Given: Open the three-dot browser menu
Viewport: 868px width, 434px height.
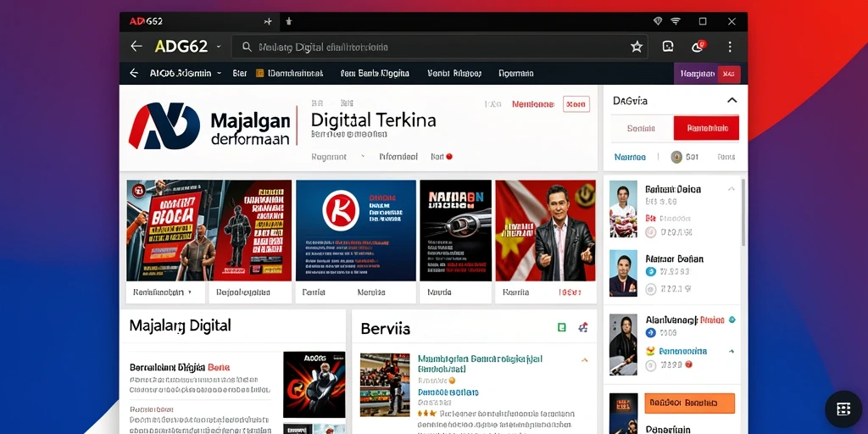Looking at the screenshot, I should coord(730,47).
